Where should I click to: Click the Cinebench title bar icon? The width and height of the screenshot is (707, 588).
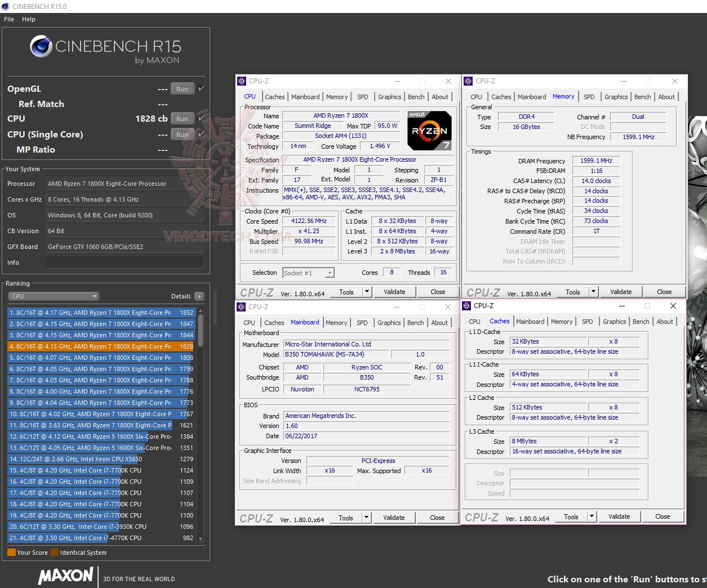click(x=6, y=6)
